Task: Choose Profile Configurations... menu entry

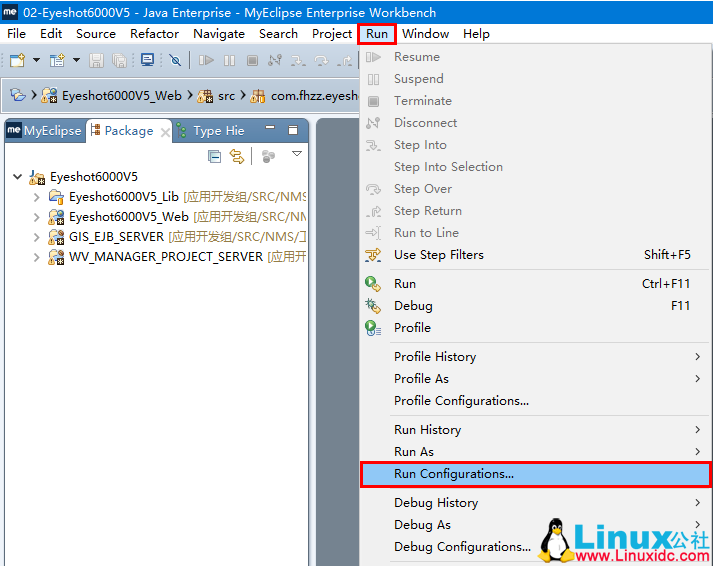Action: point(536,400)
